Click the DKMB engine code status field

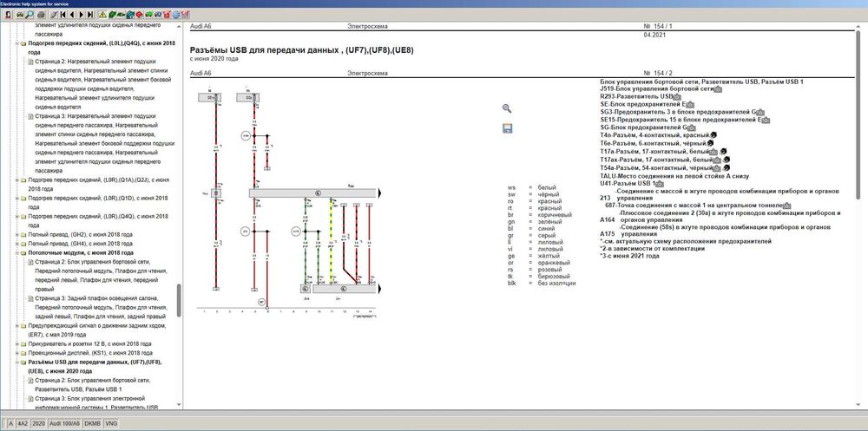92,423
